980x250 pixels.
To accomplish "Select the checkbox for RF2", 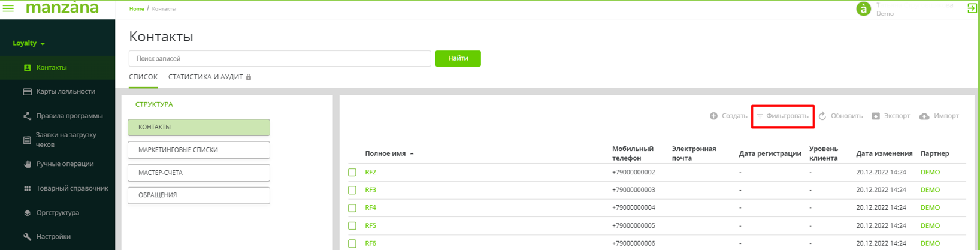I will tap(352, 172).
